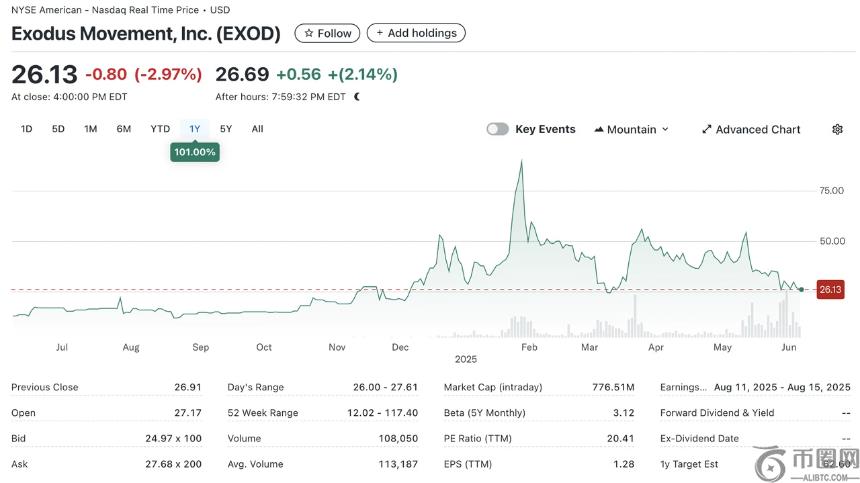The image size is (860, 483).
Task: Open chart settings gear icon
Action: click(837, 129)
